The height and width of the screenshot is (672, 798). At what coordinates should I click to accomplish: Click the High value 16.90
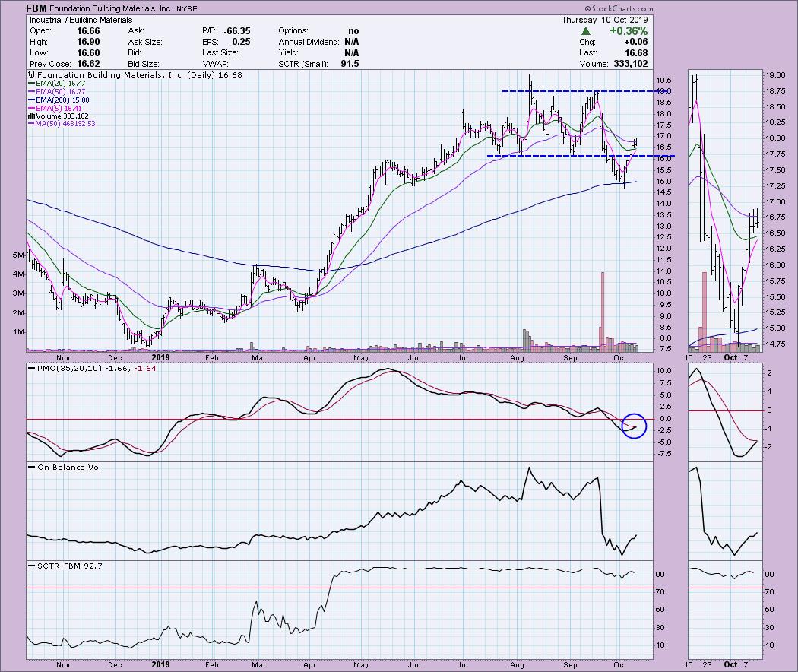[x=88, y=42]
